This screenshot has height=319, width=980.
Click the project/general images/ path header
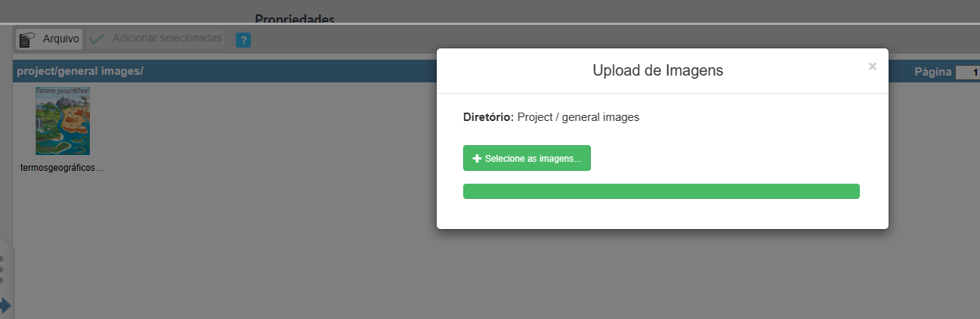(80, 72)
